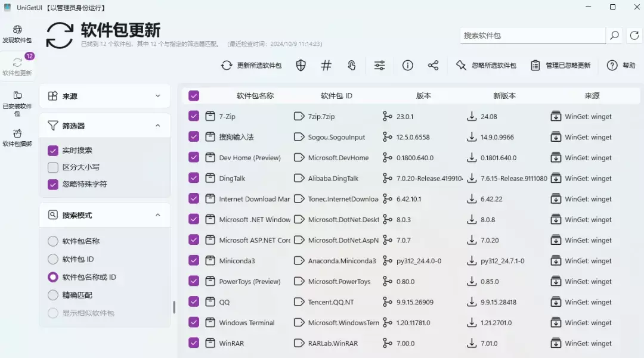The image size is (644, 358).
Task: Uncheck the Windows Terminal checkbox
Action: click(x=193, y=322)
